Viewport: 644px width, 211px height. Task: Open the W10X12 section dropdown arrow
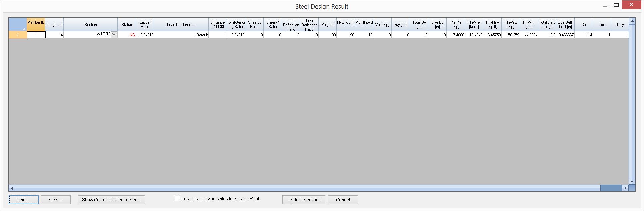[114, 34]
